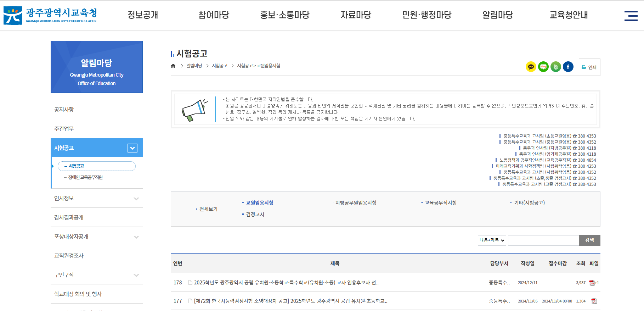
Task: Click the 검색 search button
Action: tap(589, 240)
